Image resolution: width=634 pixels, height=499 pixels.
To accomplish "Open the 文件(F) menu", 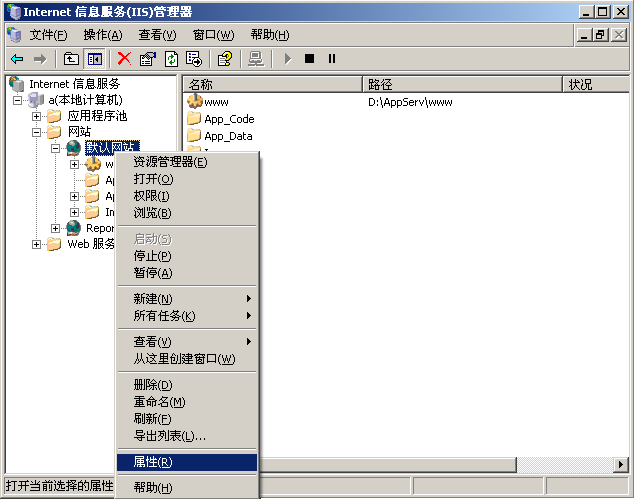I will [49, 35].
